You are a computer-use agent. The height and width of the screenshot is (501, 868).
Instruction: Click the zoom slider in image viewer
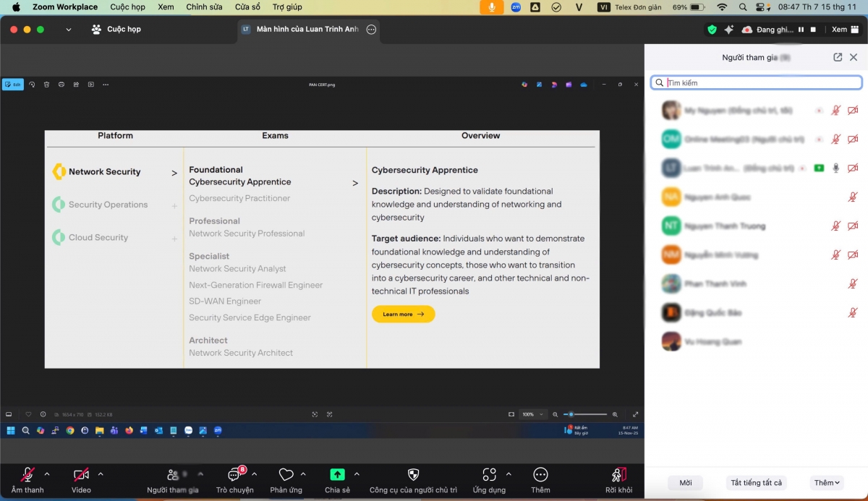point(584,414)
